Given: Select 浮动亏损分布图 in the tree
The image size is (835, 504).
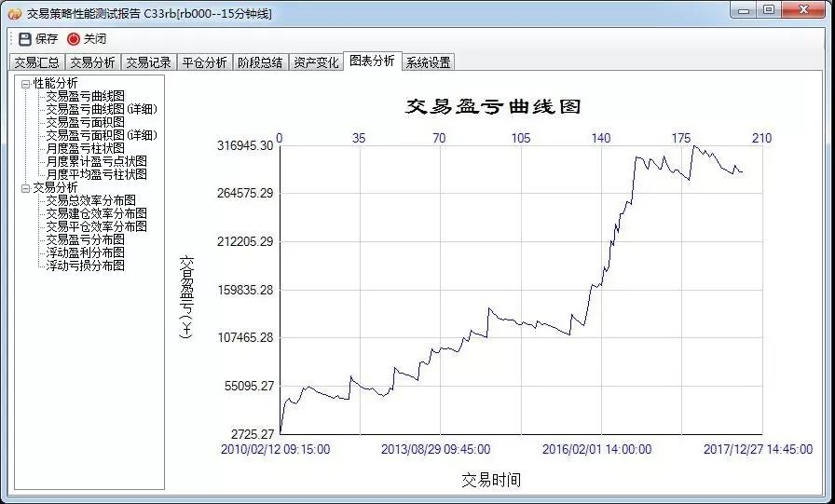Looking at the screenshot, I should (85, 266).
